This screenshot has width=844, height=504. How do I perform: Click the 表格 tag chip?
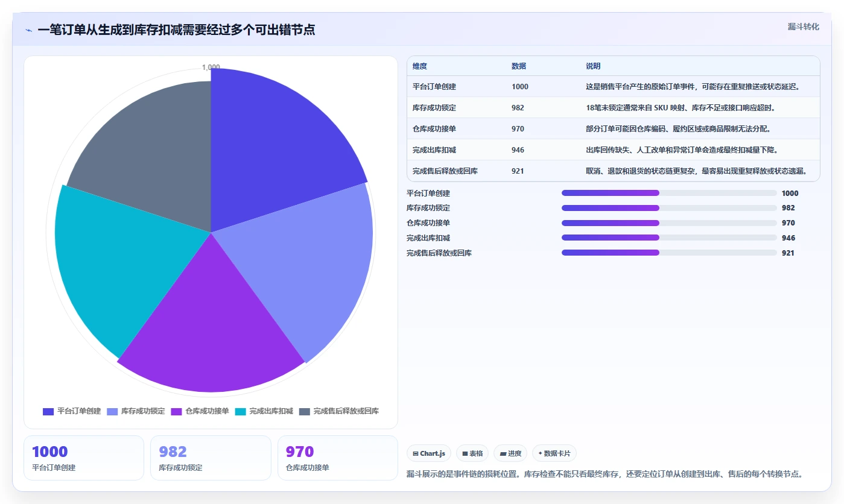click(472, 453)
